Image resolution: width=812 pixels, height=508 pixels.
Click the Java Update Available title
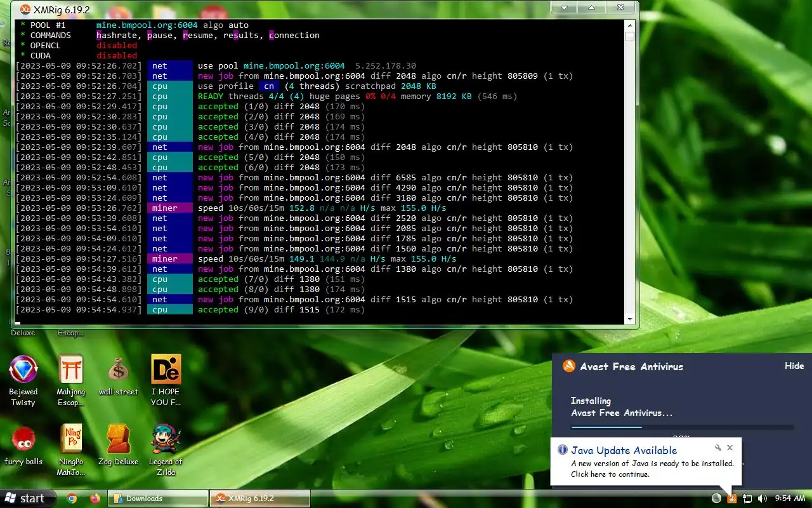pos(624,450)
